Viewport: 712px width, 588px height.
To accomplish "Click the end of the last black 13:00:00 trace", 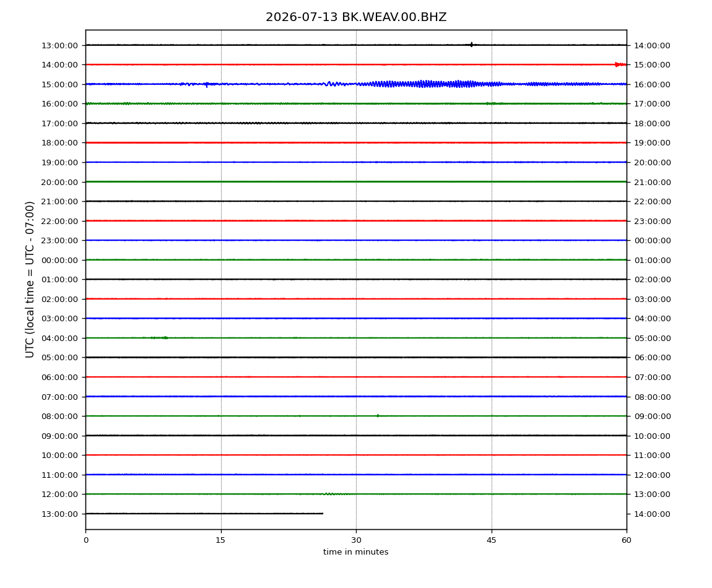I will point(323,514).
